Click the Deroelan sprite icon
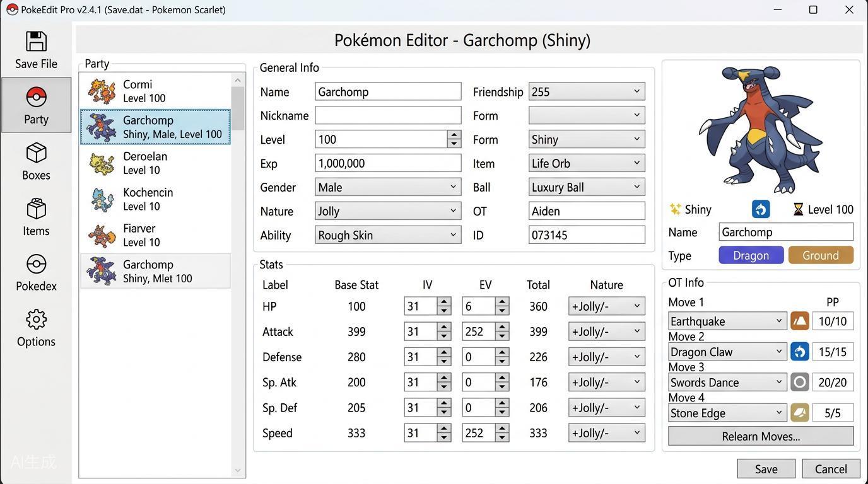 pyautogui.click(x=102, y=163)
